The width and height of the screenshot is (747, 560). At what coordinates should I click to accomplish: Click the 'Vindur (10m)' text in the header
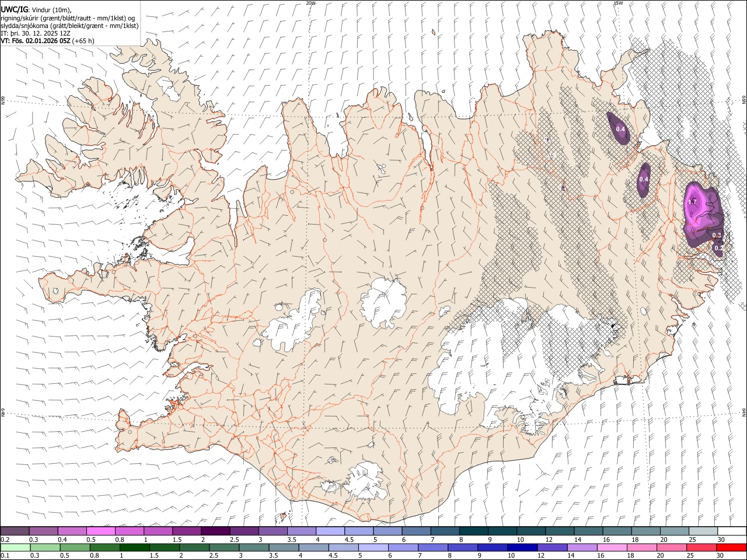(x=51, y=9)
